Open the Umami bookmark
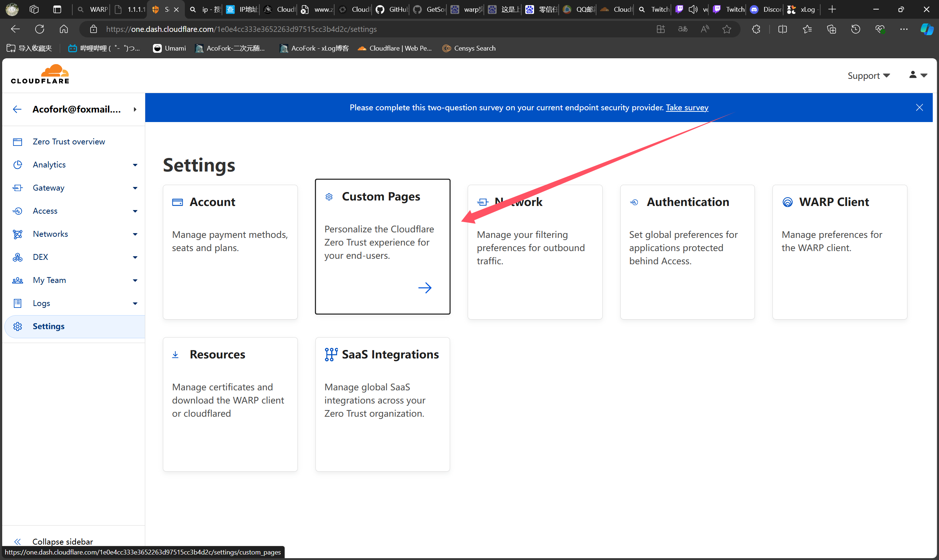 pos(169,48)
